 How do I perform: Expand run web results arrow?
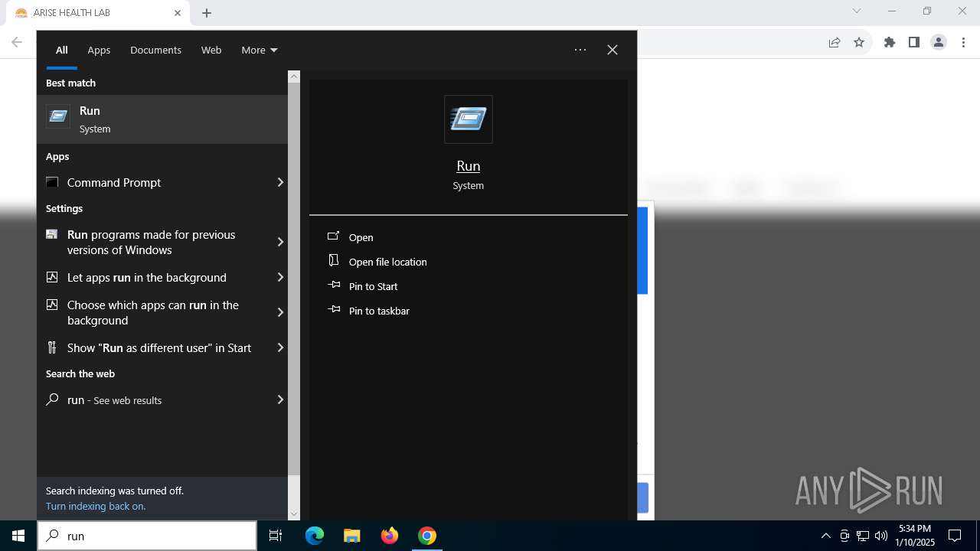(x=280, y=399)
